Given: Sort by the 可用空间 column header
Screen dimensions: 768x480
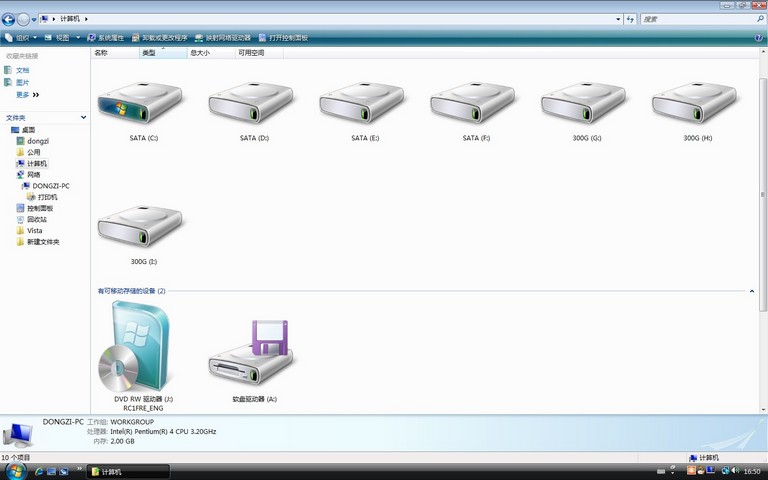Looking at the screenshot, I should pos(259,53).
